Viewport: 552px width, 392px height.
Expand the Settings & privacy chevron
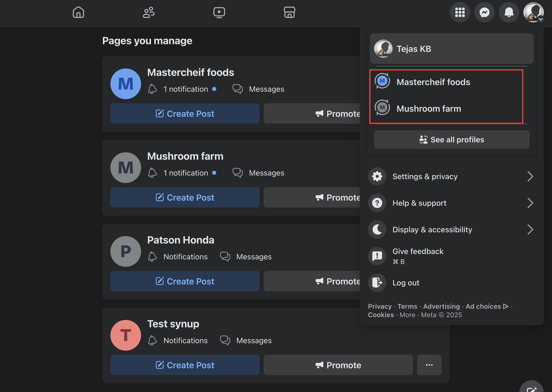(x=530, y=176)
